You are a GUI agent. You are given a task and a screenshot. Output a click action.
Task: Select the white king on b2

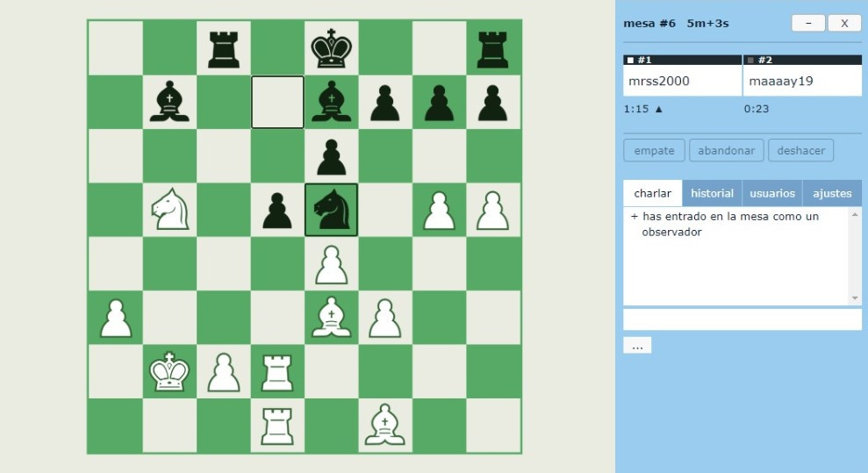click(x=169, y=372)
